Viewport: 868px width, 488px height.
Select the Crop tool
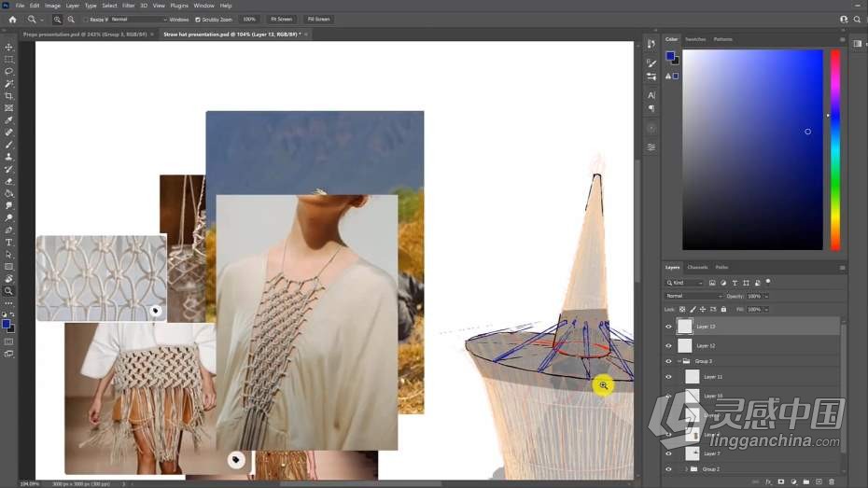click(9, 95)
